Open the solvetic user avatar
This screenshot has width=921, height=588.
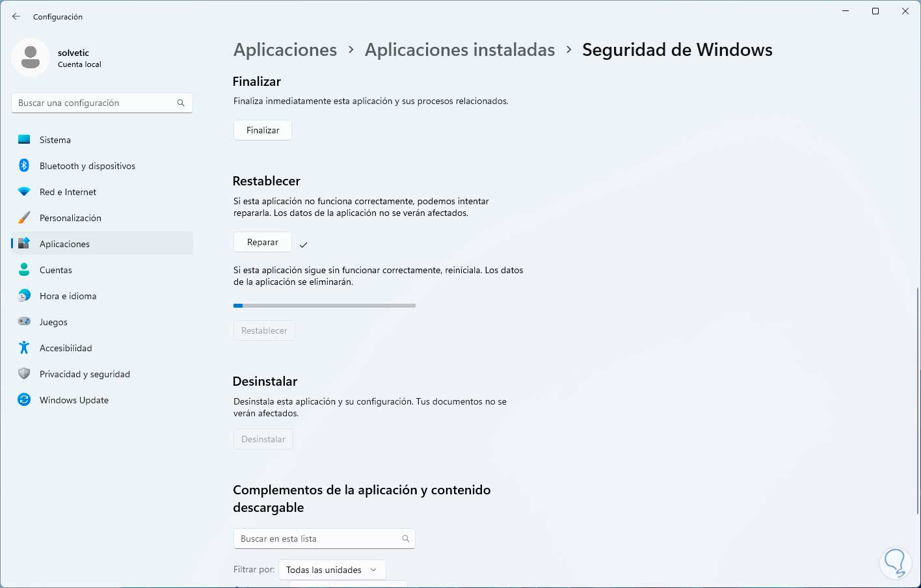pyautogui.click(x=31, y=57)
